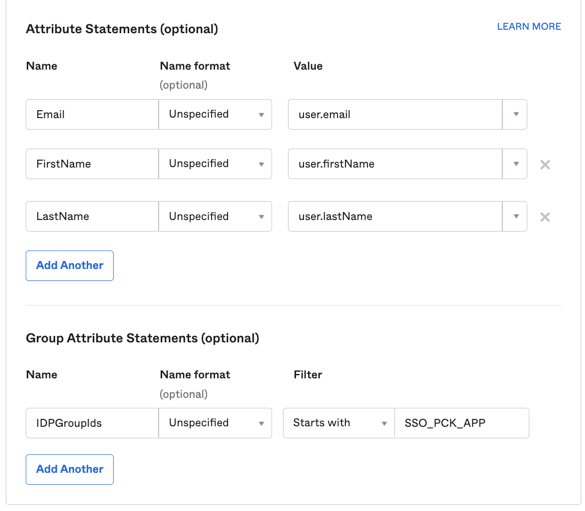
Task: Remove the LastName attribute row
Action: (545, 217)
